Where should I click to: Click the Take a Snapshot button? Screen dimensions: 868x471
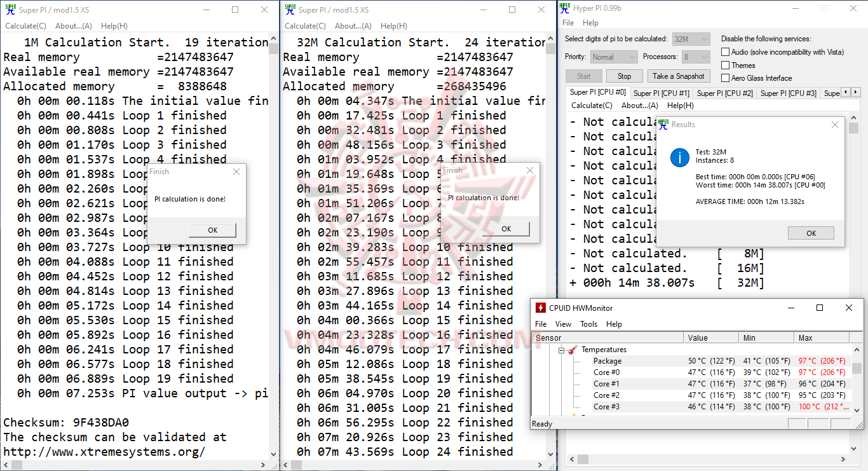pos(679,76)
